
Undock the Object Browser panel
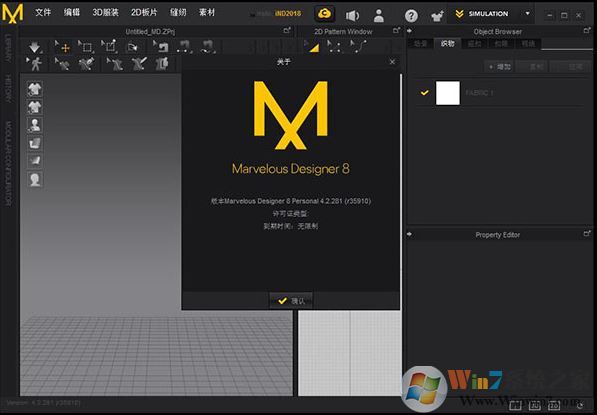click(x=587, y=30)
